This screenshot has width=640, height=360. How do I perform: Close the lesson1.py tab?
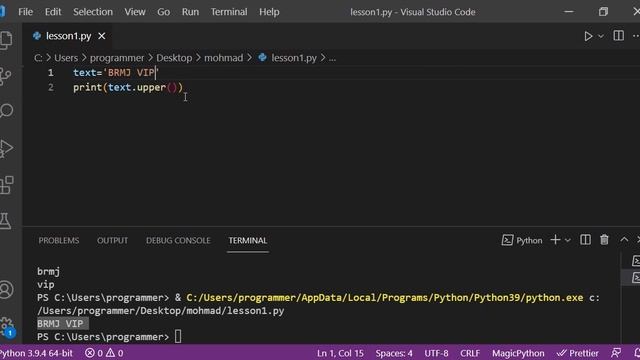102,36
